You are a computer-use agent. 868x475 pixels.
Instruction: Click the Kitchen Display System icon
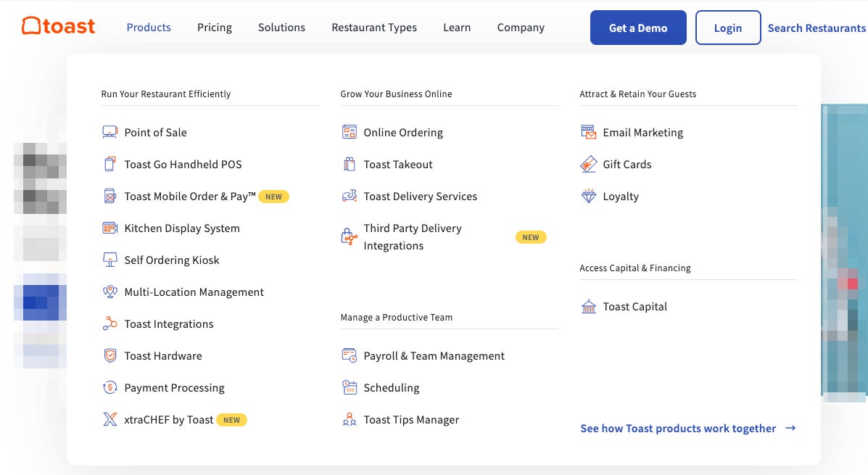click(x=109, y=228)
